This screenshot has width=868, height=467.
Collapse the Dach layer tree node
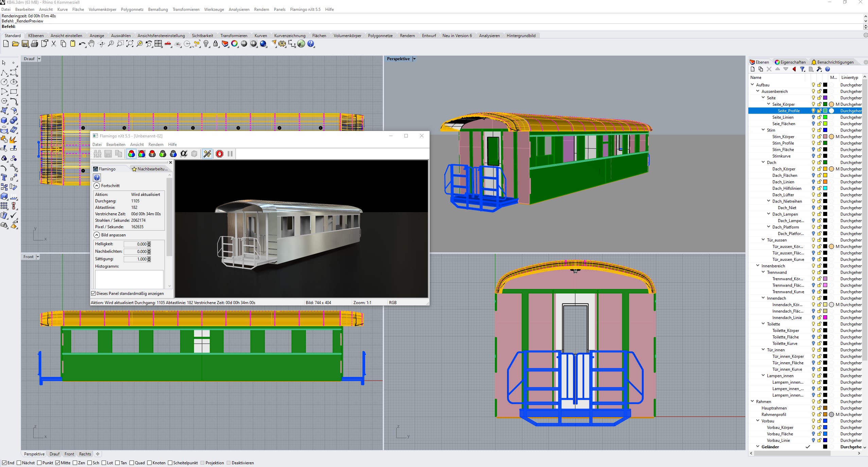pos(763,162)
